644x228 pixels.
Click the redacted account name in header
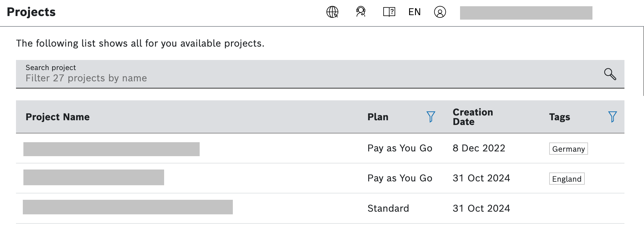pyautogui.click(x=526, y=13)
